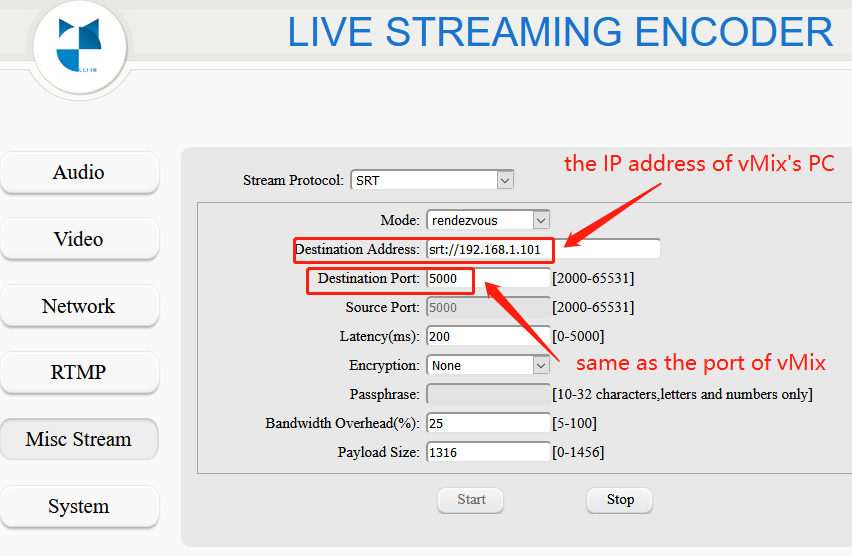Screen dimensions: 852x556
Task: Click the Passphrase input field
Action: pyautogui.click(x=488, y=394)
